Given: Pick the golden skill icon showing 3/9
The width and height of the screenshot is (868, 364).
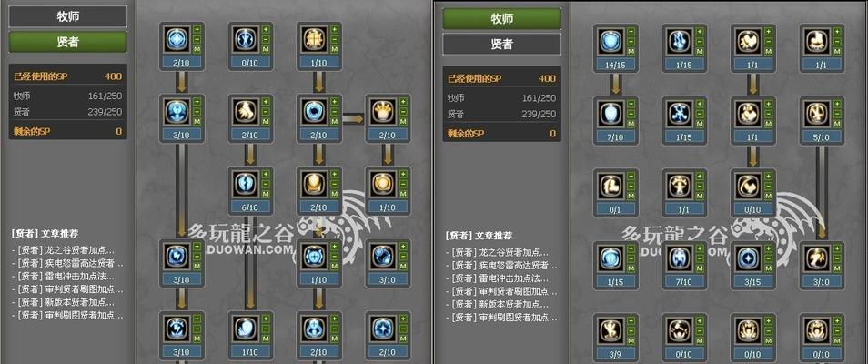Looking at the screenshot, I should click(611, 330).
